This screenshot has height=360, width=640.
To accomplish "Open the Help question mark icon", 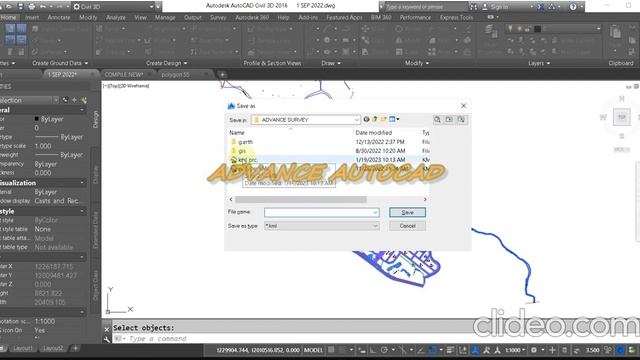I will 573,7.
